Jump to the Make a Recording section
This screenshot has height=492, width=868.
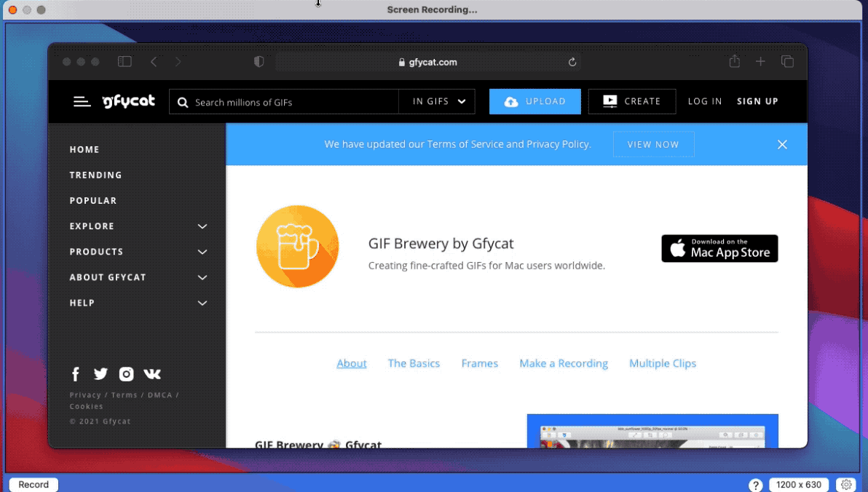coord(563,363)
